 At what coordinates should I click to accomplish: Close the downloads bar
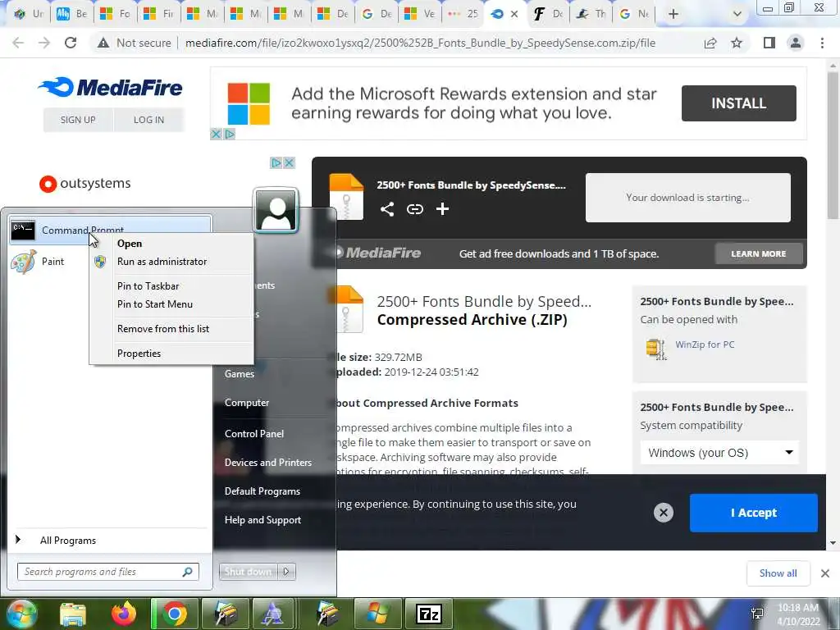825,573
